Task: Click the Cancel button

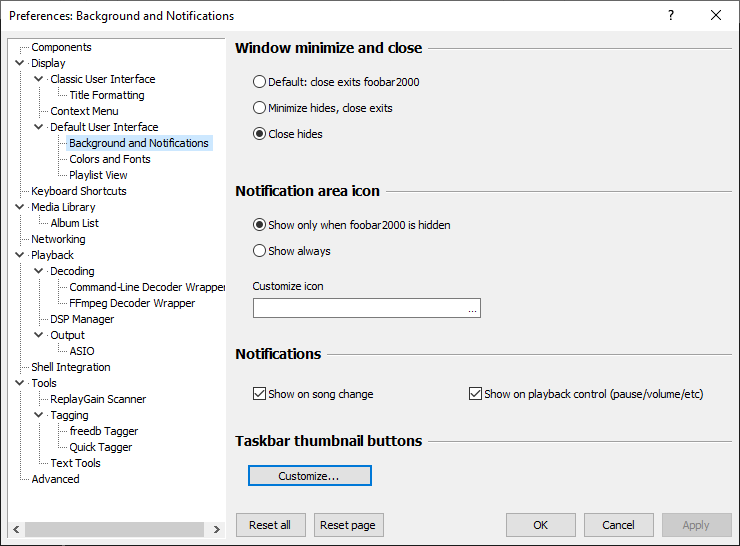Action: pyautogui.click(x=619, y=525)
